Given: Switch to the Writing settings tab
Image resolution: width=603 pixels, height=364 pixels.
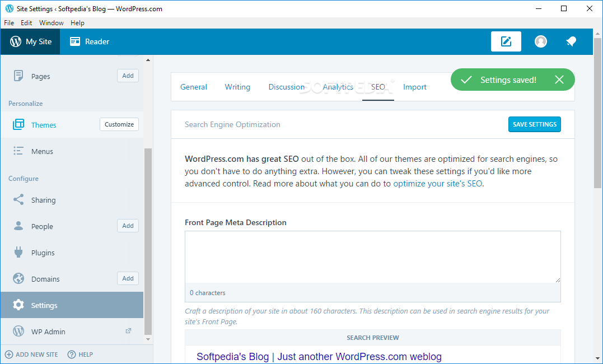Looking at the screenshot, I should click(237, 87).
